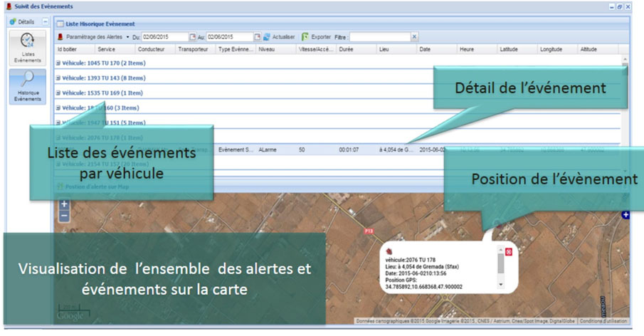Clear the Filtre field with X

click(x=414, y=36)
